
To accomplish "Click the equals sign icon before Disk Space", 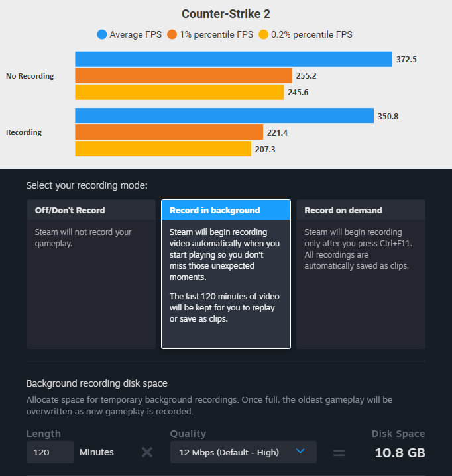I will click(339, 453).
